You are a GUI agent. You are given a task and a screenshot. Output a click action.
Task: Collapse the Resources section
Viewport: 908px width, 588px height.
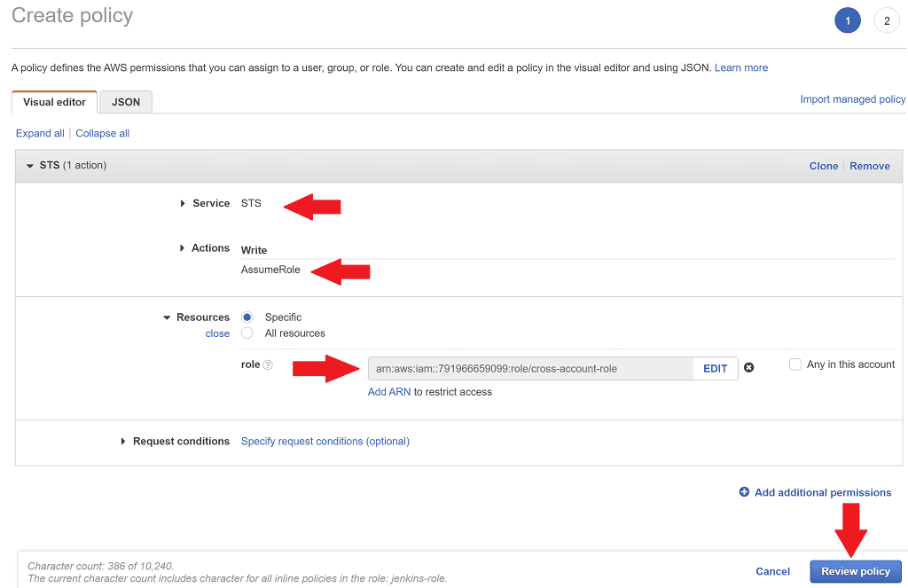[x=167, y=317]
